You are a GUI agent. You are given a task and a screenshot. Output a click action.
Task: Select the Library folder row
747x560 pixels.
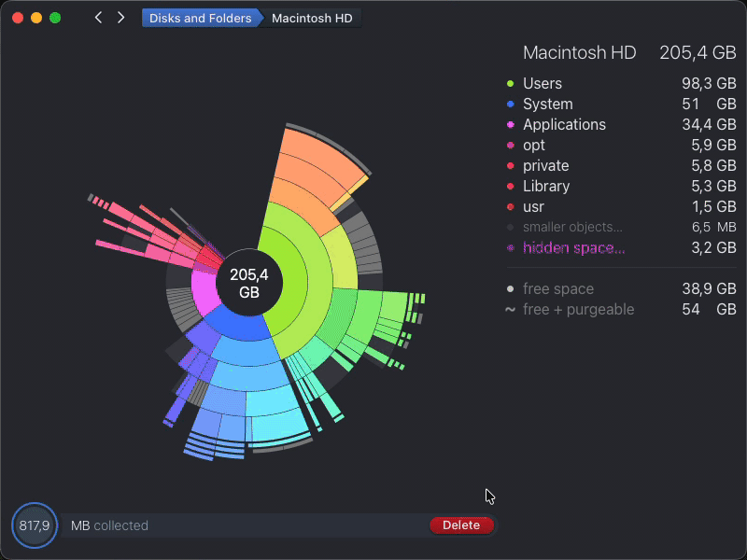coord(621,186)
